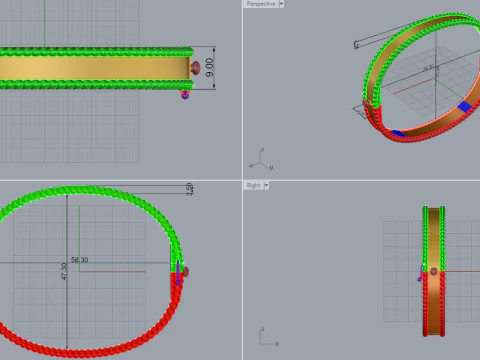The height and width of the screenshot is (360, 480).
Task: Select the blue hinge patch in Perspective view
Action: click(x=464, y=106)
